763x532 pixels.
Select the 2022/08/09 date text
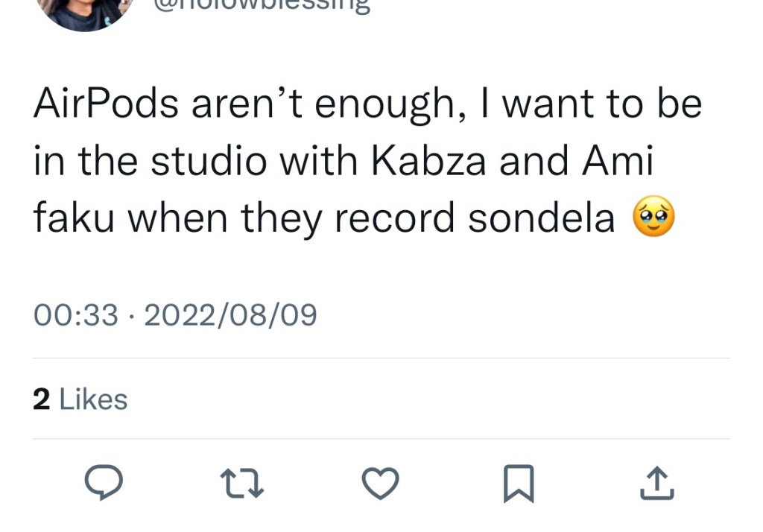(230, 315)
